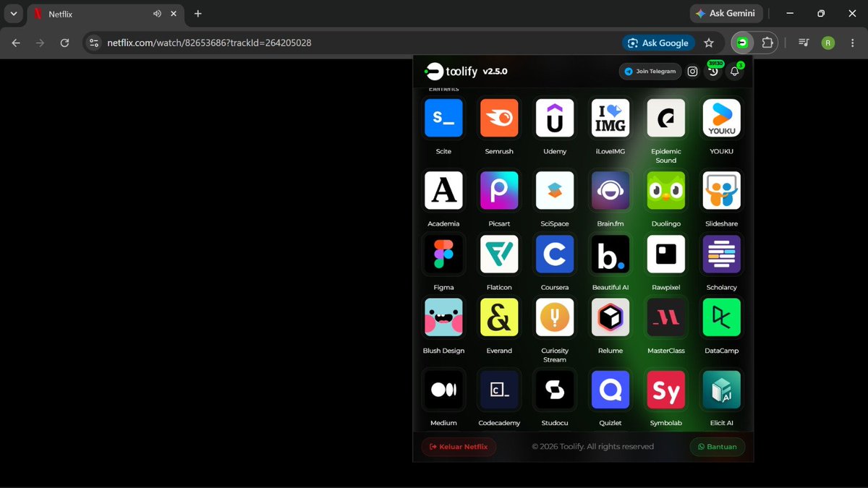Image resolution: width=868 pixels, height=488 pixels.
Task: Click the Slideshare icon
Action: (722, 190)
